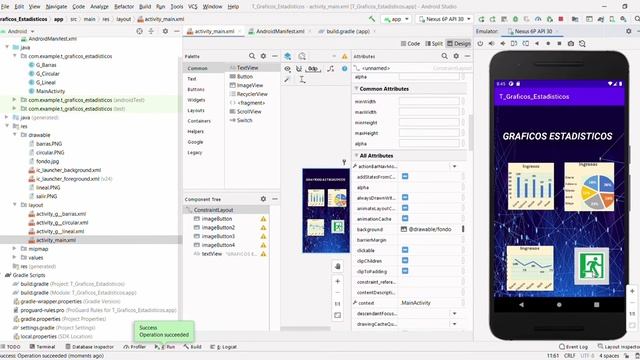Open Component Tree settings gear
Screen dimensions: 640x360
click(263, 199)
